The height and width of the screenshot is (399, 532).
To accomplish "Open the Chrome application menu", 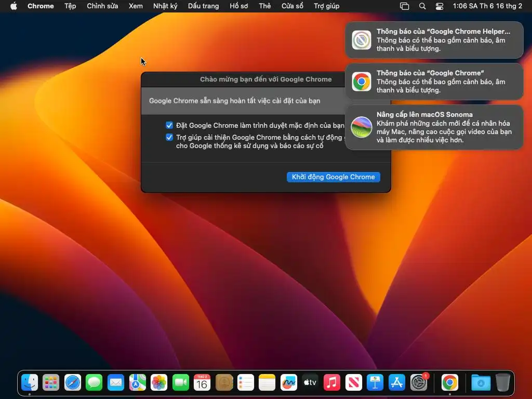I will pos(41,6).
